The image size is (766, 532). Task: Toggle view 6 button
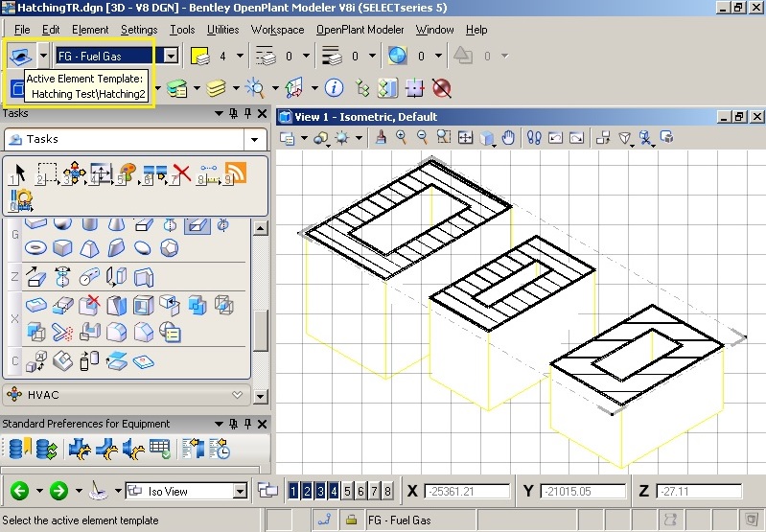pos(360,491)
